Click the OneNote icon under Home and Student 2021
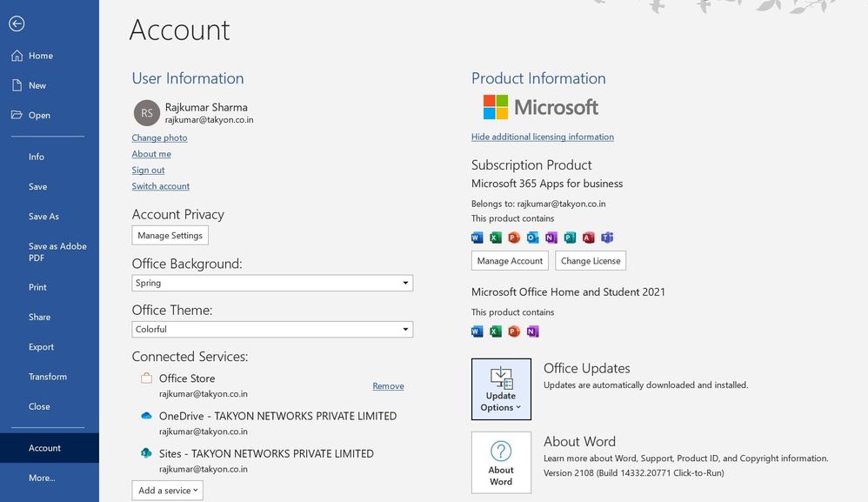 coord(532,331)
